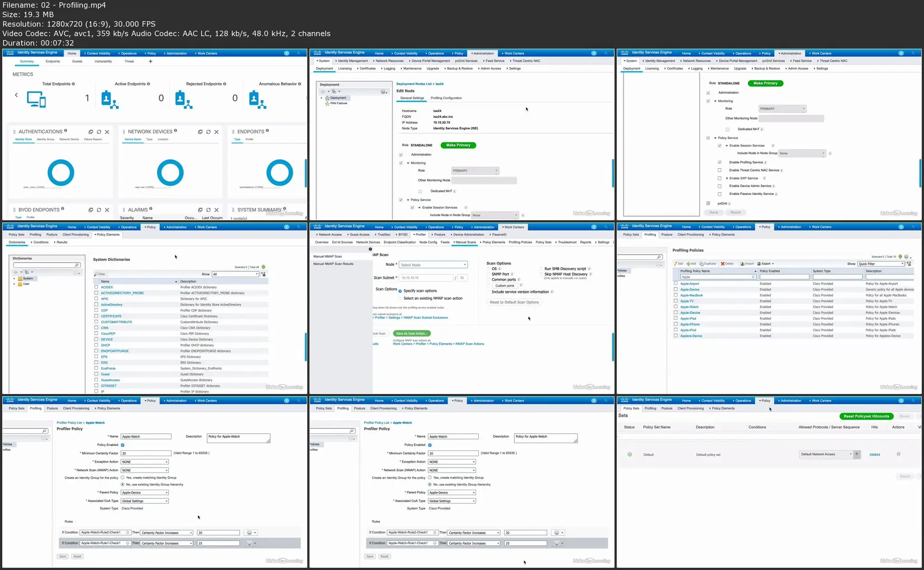Expand System node in Dictionaries tree
Image resolution: width=924 pixels, height=570 pixels.
tap(14, 278)
